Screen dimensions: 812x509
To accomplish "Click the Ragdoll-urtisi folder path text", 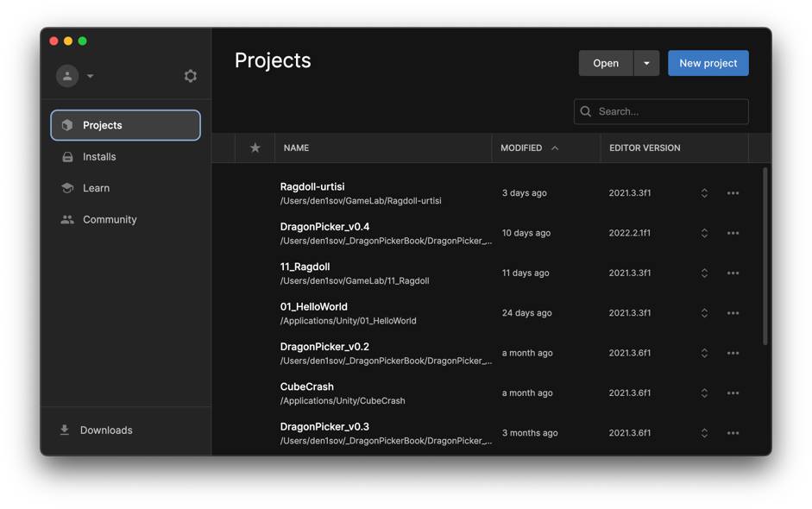I will coord(361,201).
